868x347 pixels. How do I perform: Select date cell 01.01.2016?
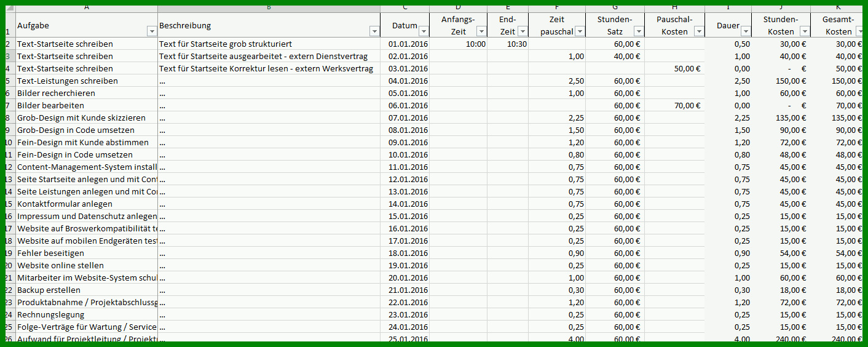pos(404,44)
